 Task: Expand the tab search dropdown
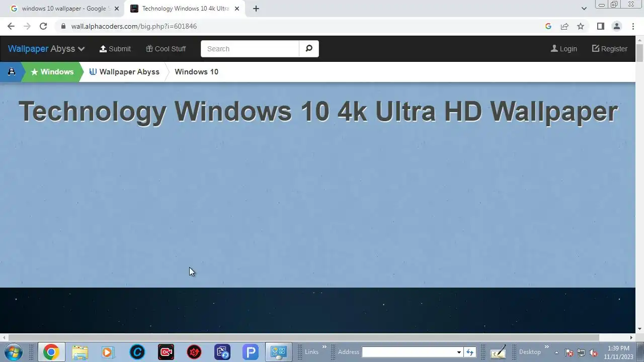tap(584, 9)
